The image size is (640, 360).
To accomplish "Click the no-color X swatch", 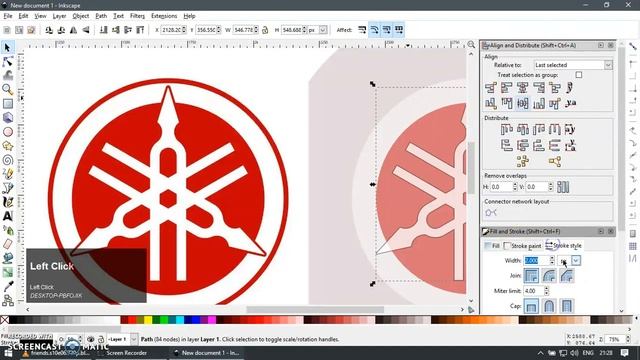I will tap(4, 320).
